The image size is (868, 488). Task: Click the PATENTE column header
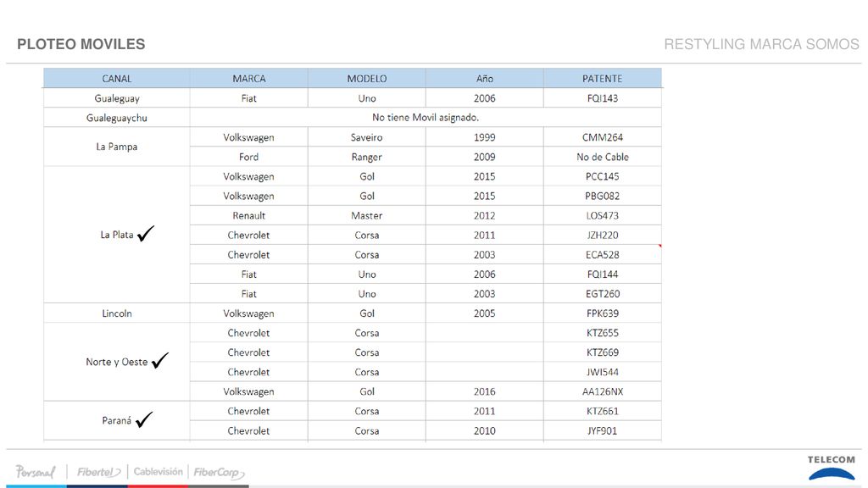603,79
